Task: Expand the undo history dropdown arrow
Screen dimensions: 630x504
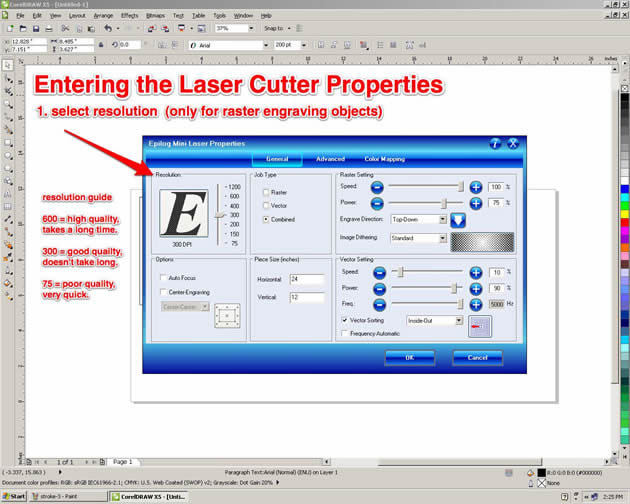Action: click(x=118, y=29)
